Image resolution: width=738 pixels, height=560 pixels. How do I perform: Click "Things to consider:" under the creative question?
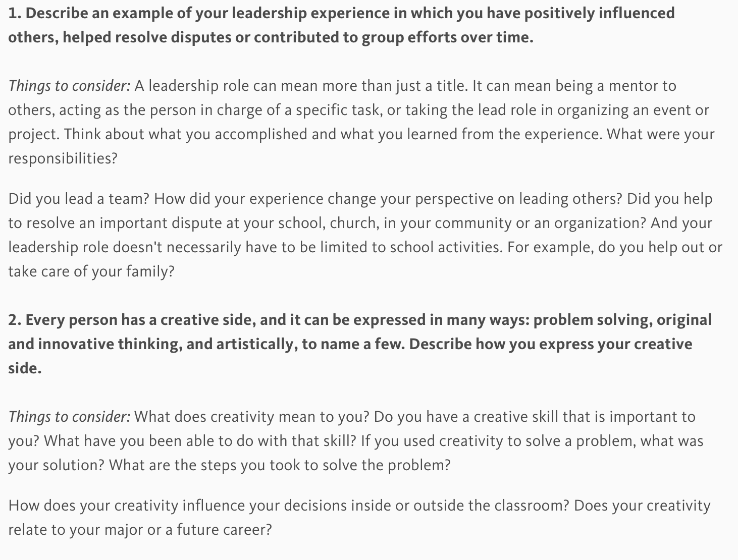69,417
